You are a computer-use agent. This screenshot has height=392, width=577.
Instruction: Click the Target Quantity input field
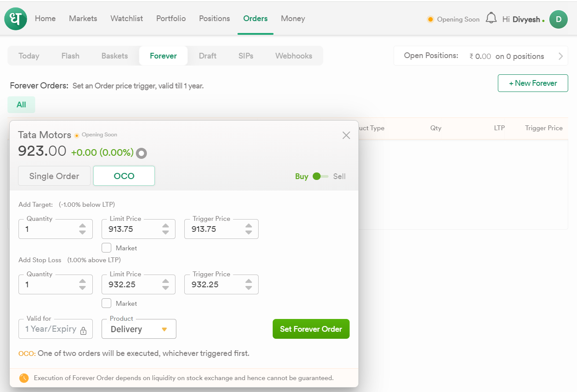pyautogui.click(x=55, y=229)
